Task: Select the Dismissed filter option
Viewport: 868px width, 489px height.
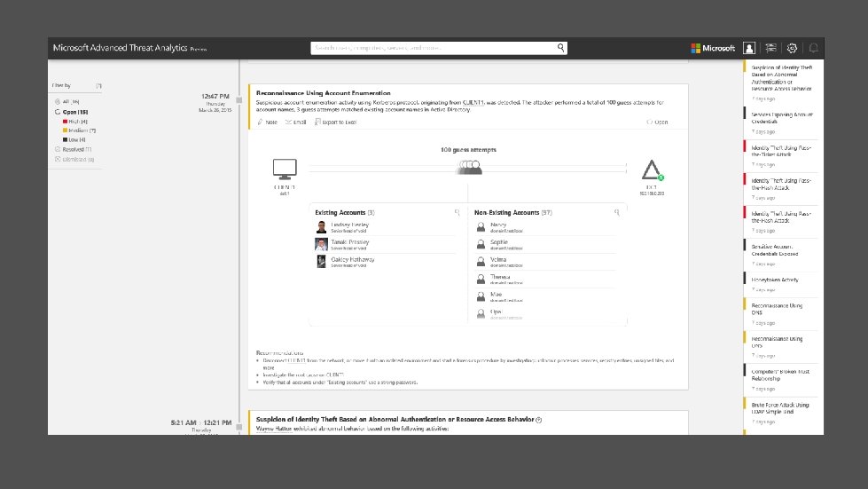Action: 74,160
